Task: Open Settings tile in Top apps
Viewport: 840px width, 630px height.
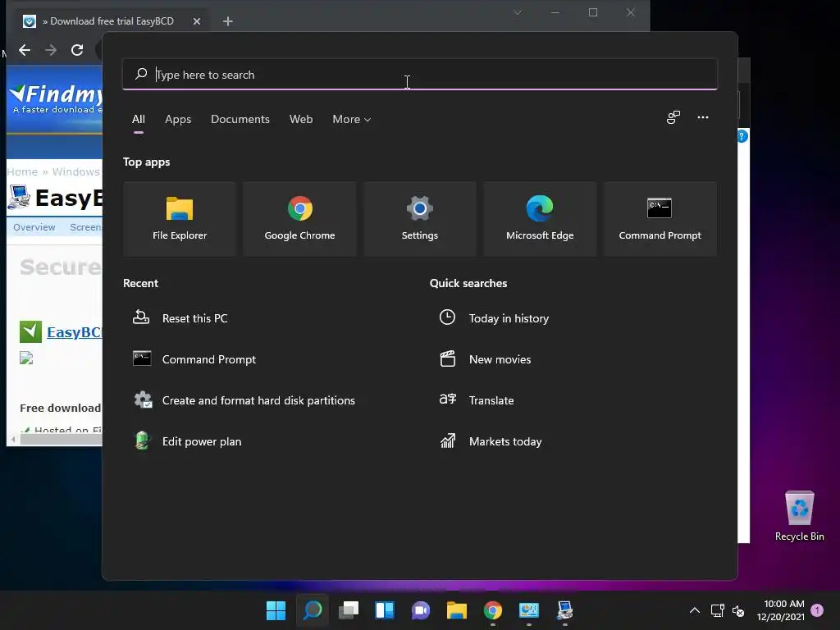Action: pyautogui.click(x=419, y=218)
